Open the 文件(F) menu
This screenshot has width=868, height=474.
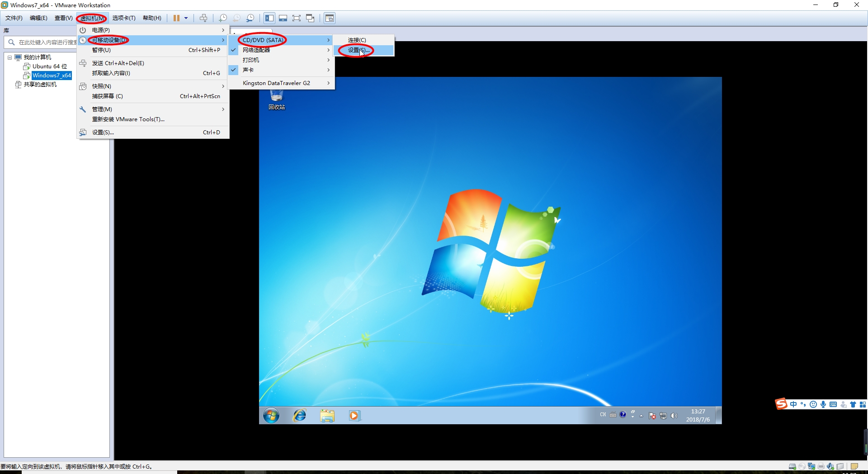[14, 18]
